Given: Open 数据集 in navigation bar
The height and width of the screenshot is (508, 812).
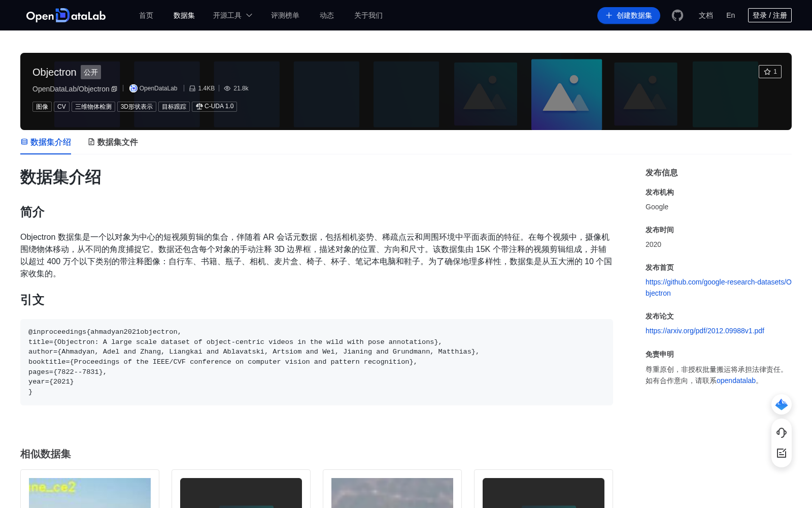Looking at the screenshot, I should (x=184, y=15).
